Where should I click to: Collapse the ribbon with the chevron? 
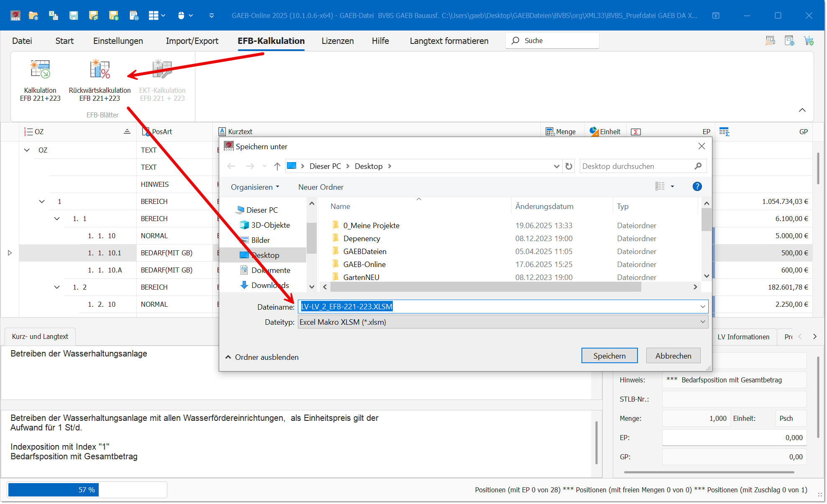pos(802,110)
